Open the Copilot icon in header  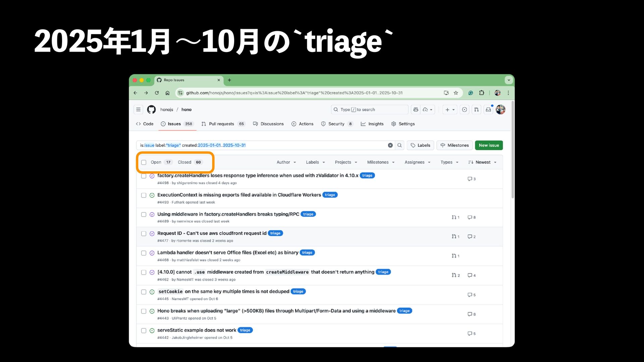point(416,110)
